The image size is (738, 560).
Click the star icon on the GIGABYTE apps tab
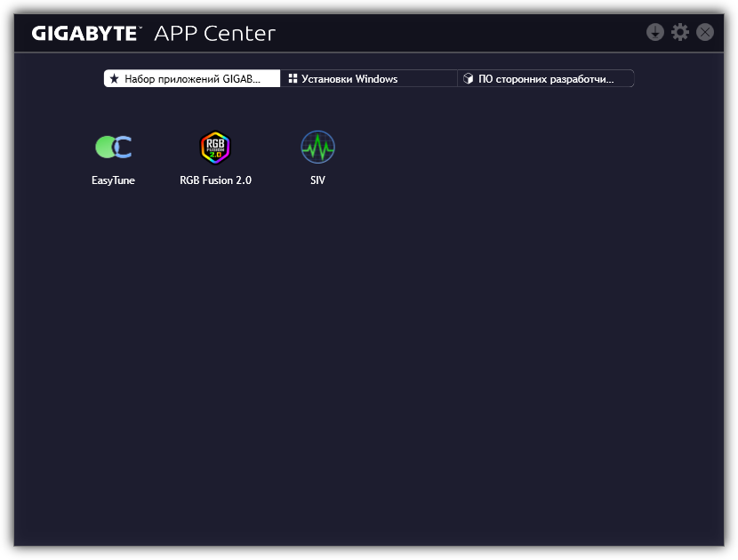coord(114,79)
